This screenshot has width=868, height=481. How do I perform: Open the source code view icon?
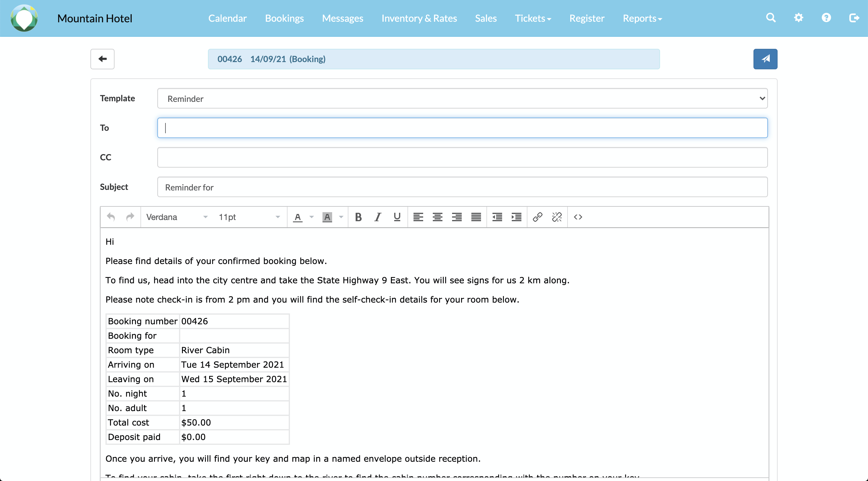(x=578, y=217)
